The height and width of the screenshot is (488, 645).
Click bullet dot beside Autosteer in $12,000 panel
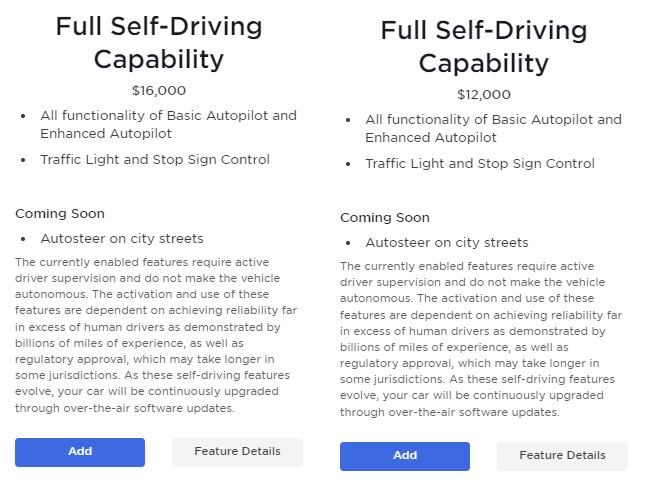348,244
